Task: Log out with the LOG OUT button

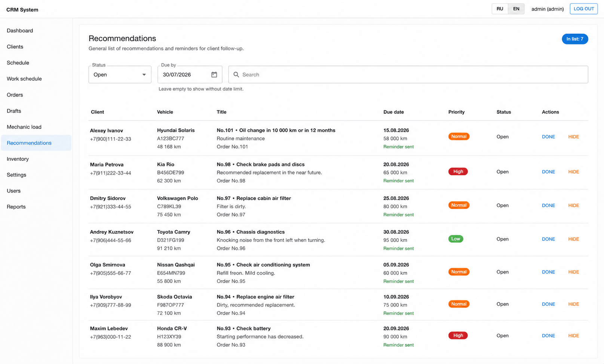Action: (x=583, y=9)
